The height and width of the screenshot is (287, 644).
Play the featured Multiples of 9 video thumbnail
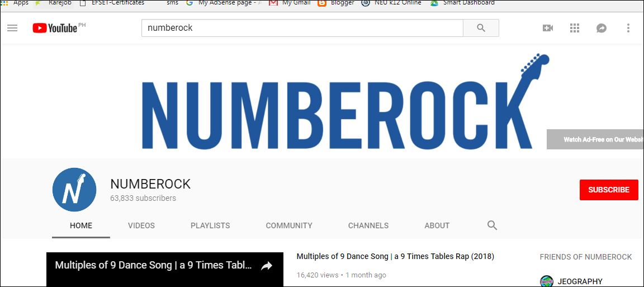point(165,269)
